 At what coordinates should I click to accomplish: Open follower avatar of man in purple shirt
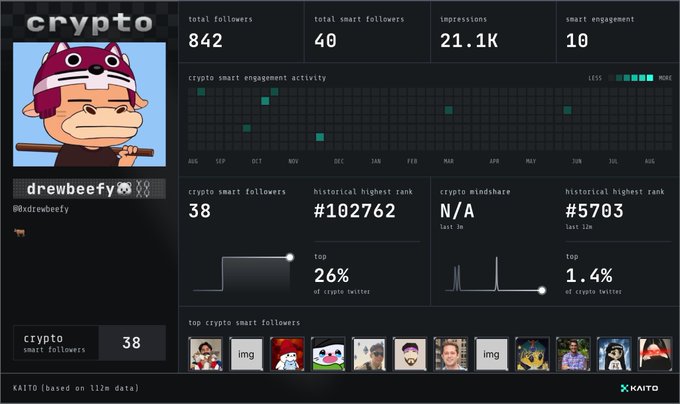click(573, 354)
